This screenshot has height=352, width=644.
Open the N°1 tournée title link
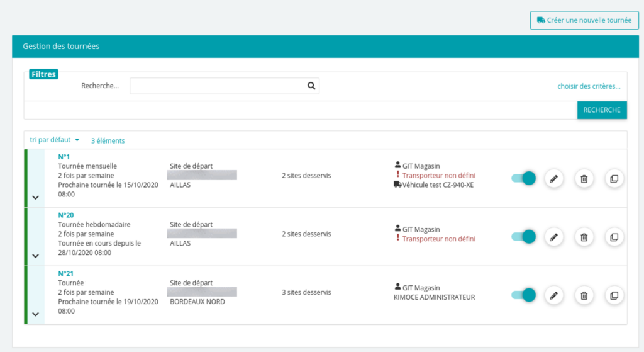coord(64,157)
